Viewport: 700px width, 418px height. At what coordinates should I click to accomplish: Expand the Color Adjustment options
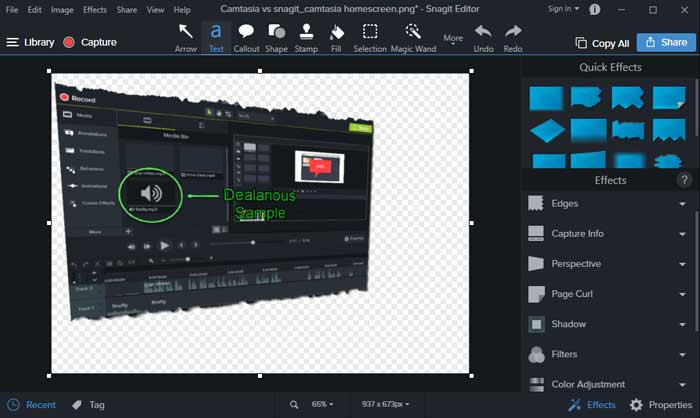[x=683, y=385]
